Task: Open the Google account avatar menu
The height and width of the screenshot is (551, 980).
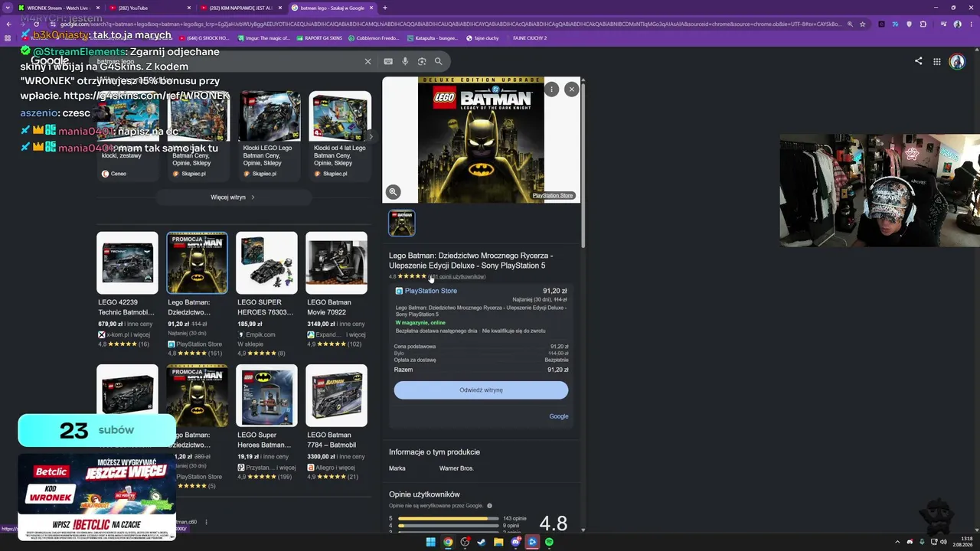Action: point(957,61)
